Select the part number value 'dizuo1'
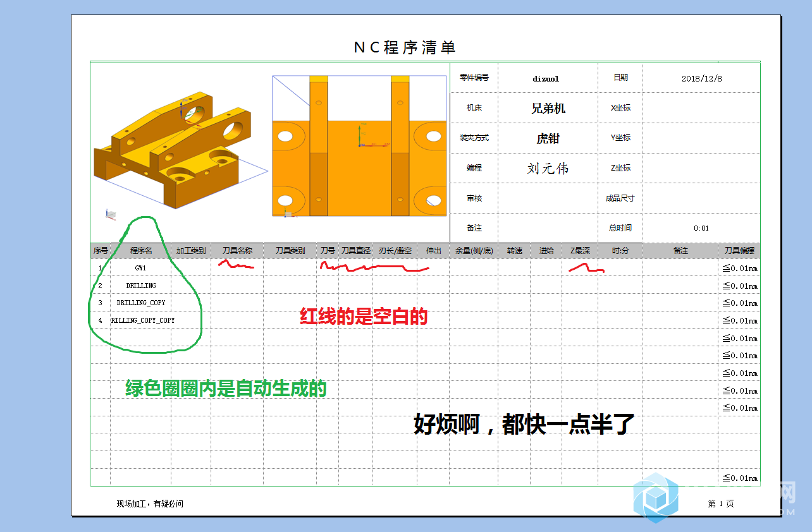This screenshot has height=532, width=812. 546,79
